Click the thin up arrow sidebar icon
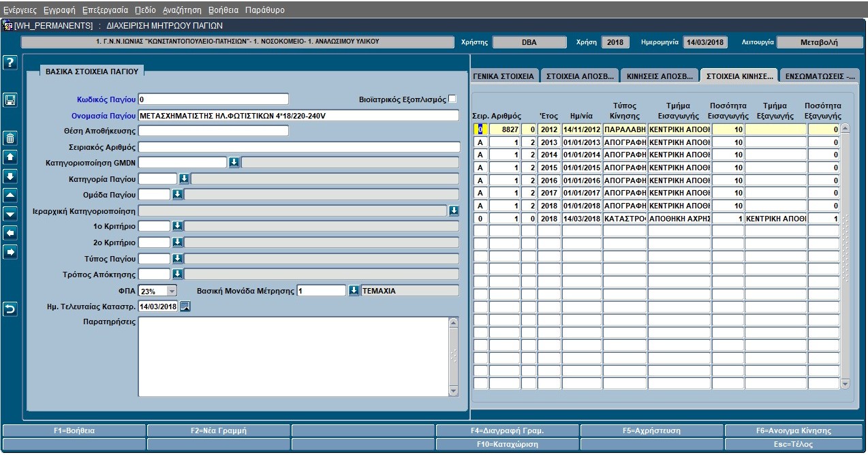The height and width of the screenshot is (455, 868). pyautogui.click(x=10, y=157)
